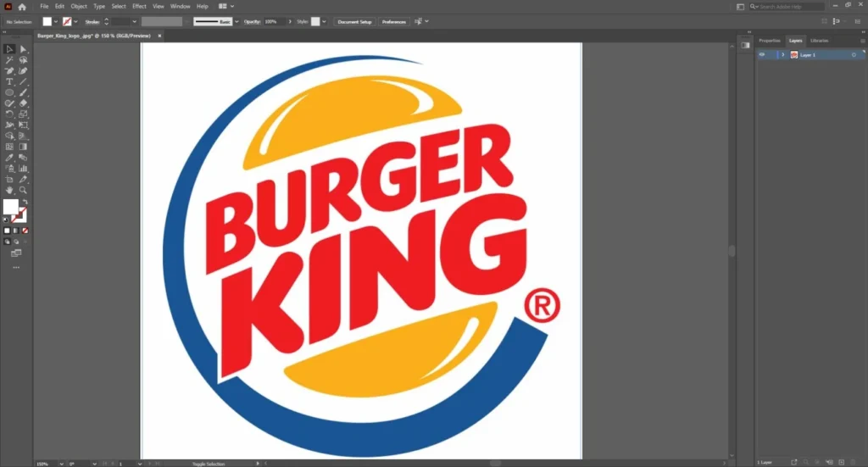Select the Free Transform tool

[x=23, y=125]
